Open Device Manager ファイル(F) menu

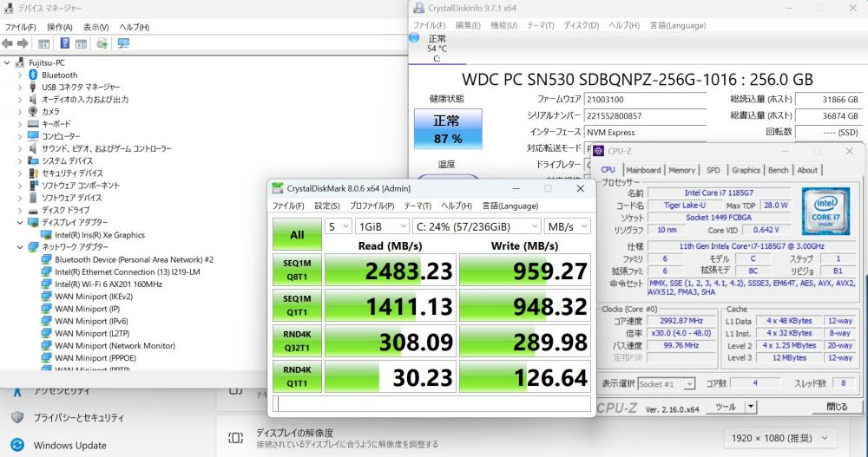(21, 27)
